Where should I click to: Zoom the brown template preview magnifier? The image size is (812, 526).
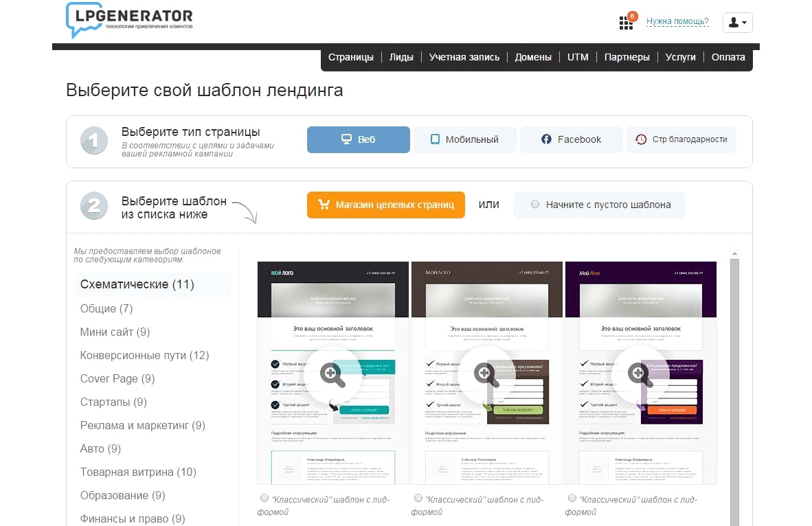click(486, 374)
